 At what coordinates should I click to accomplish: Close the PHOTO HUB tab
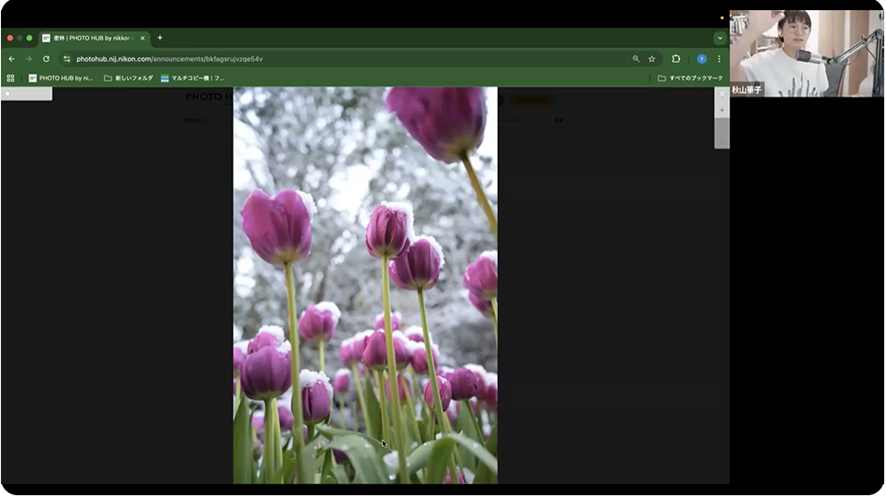pos(142,38)
